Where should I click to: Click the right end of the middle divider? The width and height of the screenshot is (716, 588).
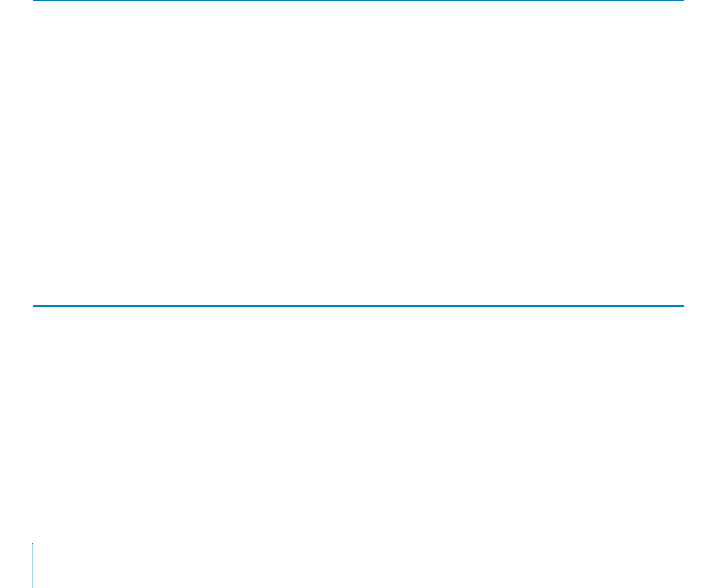click(682, 306)
